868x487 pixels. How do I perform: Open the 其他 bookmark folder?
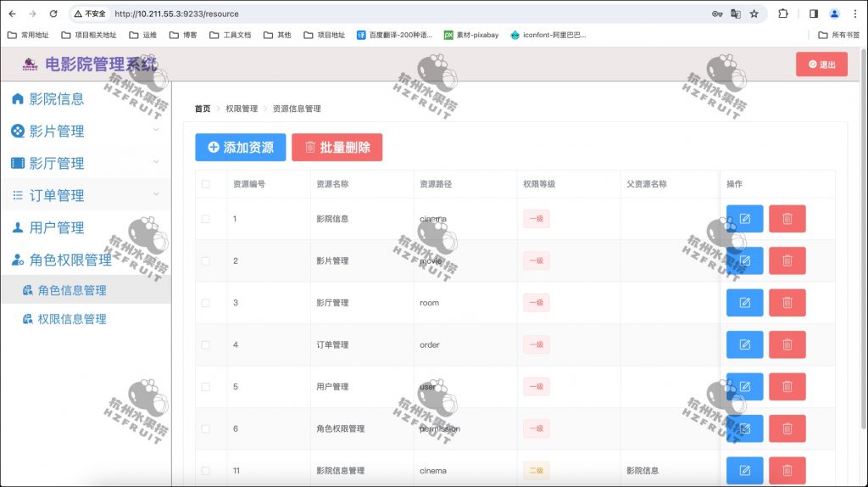coord(277,35)
